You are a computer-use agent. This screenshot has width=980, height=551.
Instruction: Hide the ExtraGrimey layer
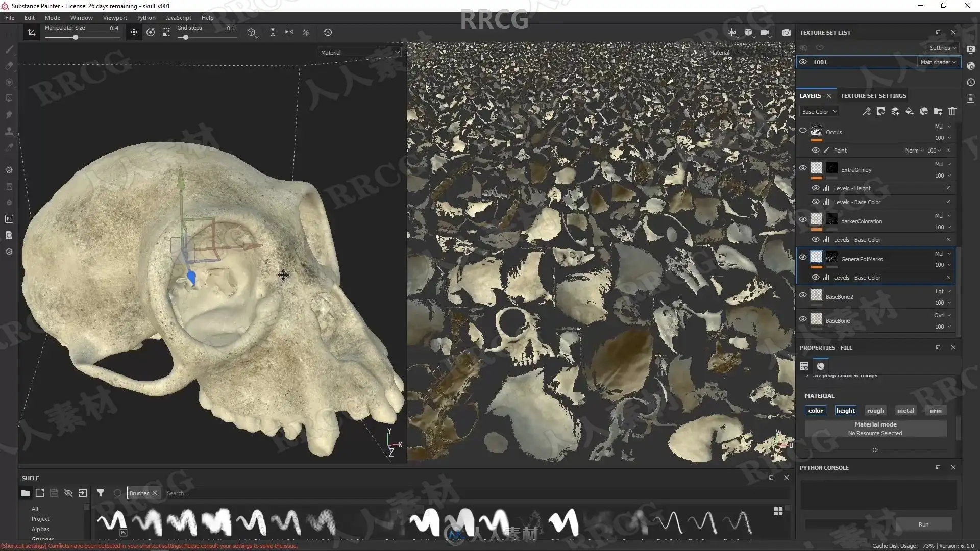click(803, 168)
